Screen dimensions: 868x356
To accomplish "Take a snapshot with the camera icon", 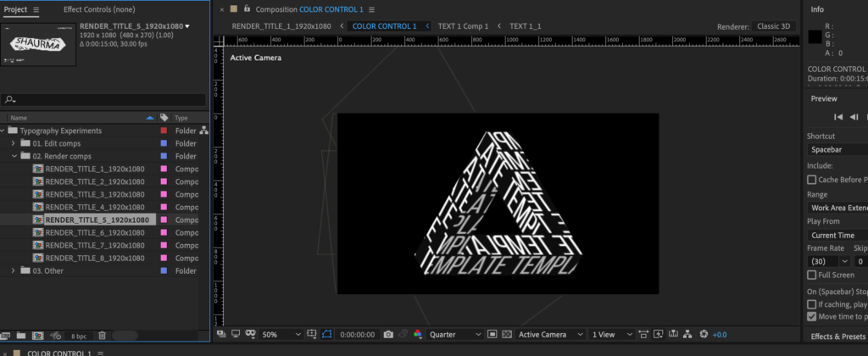I will (x=388, y=335).
